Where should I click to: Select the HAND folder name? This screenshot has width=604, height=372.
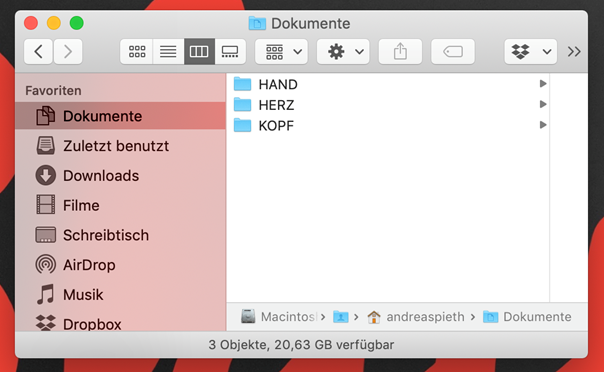click(278, 84)
